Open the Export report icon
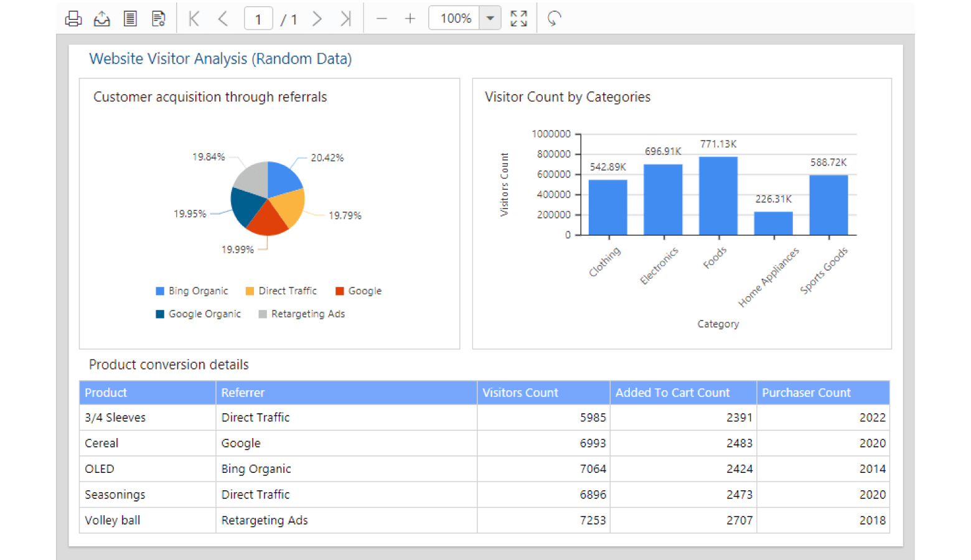Screen dimensions: 971x560 (x=102, y=19)
